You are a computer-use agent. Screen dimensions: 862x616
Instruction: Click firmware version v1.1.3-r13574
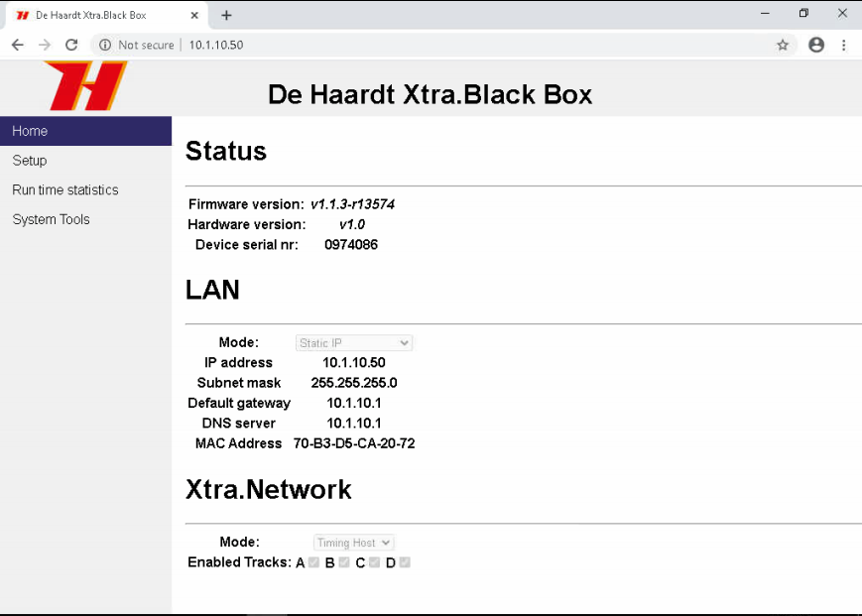tap(352, 204)
